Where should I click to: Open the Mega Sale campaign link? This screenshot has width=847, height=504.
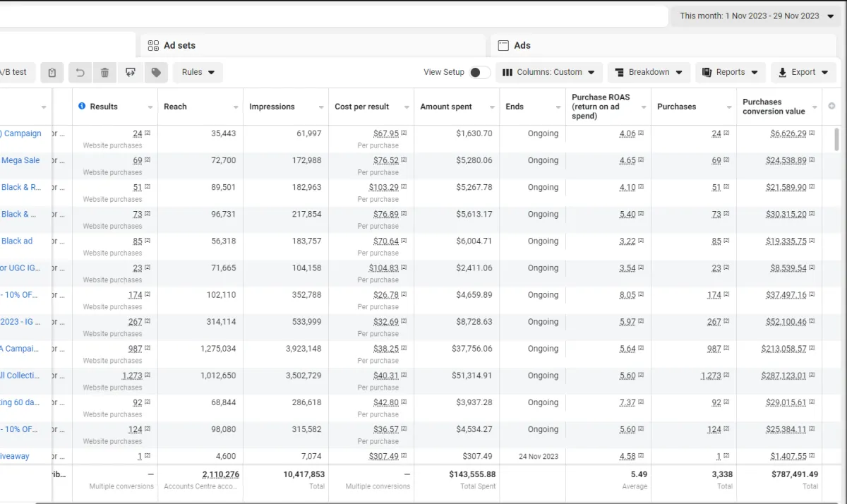pos(20,160)
